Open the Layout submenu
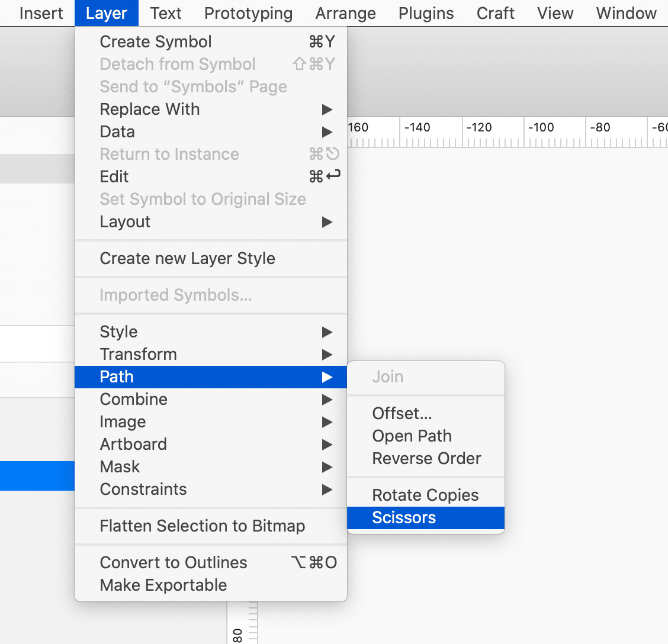Viewport: 668px width, 644px height. [x=125, y=222]
